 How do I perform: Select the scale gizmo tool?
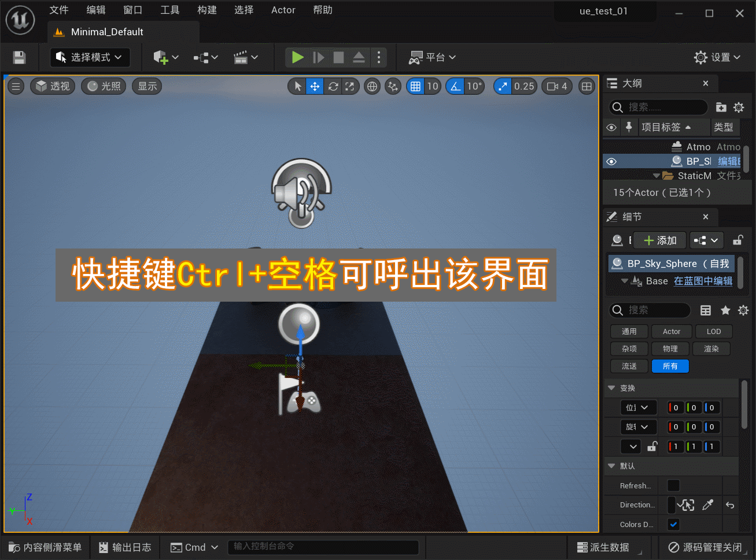tap(349, 87)
